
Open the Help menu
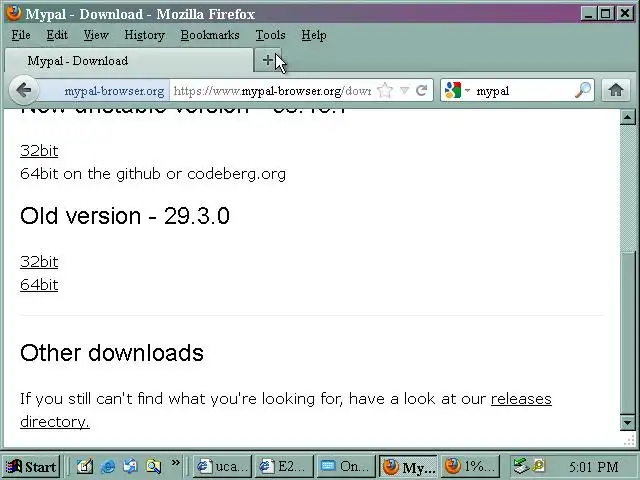click(x=313, y=35)
